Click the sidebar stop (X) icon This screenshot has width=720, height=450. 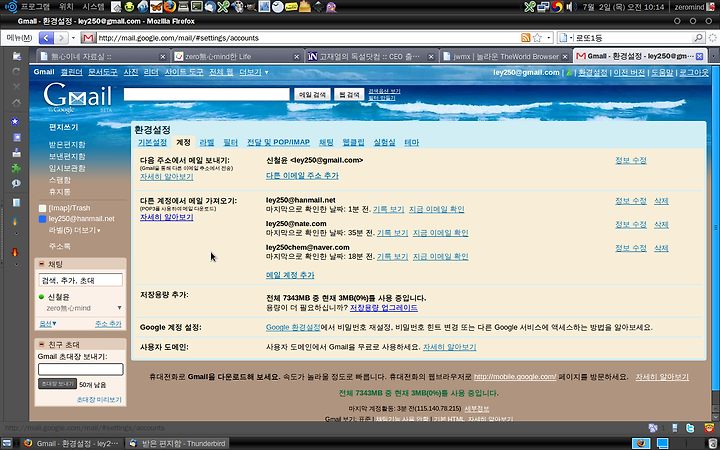pyautogui.click(x=16, y=86)
